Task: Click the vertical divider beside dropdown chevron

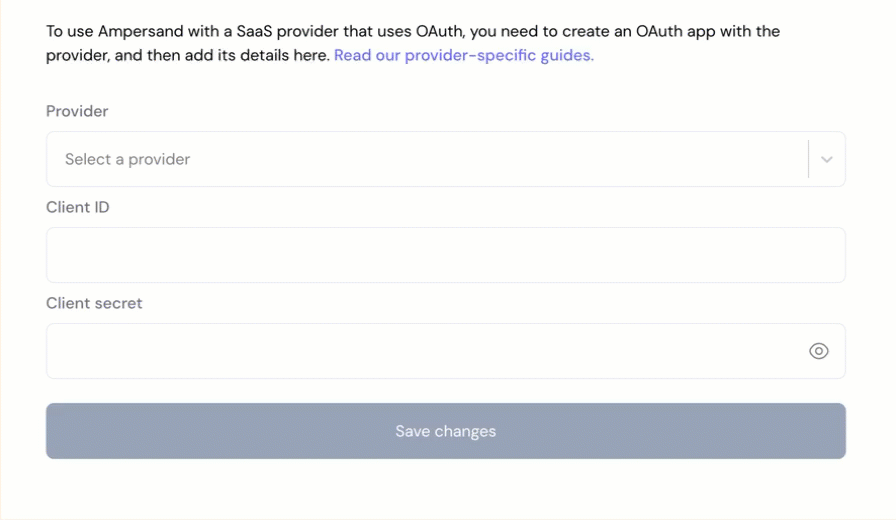Action: point(808,159)
